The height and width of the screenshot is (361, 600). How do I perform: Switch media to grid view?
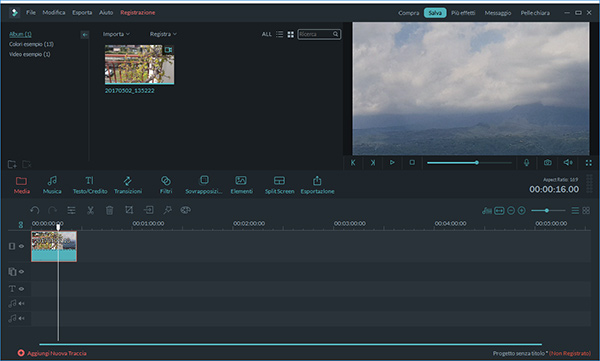290,34
